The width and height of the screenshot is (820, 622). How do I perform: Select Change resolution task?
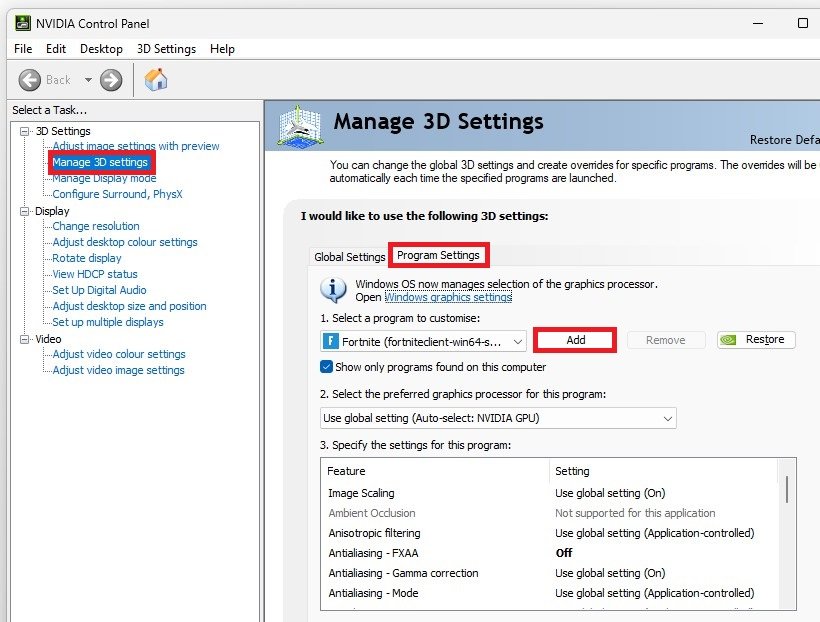pyautogui.click(x=96, y=226)
